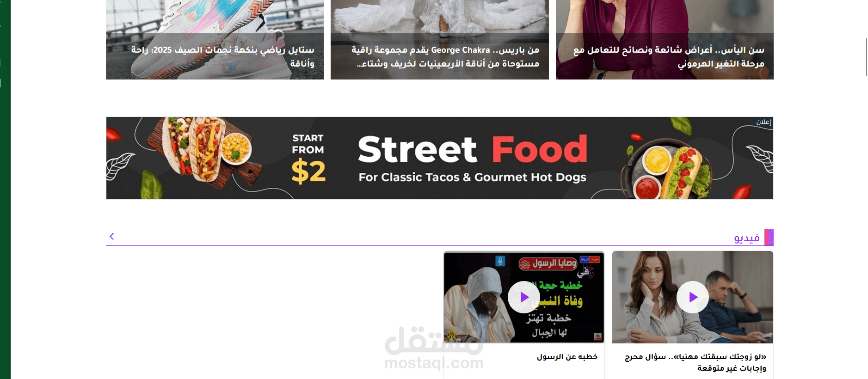Play the 'خطبه عن الرسول' video
868x379 pixels.
[523, 297]
